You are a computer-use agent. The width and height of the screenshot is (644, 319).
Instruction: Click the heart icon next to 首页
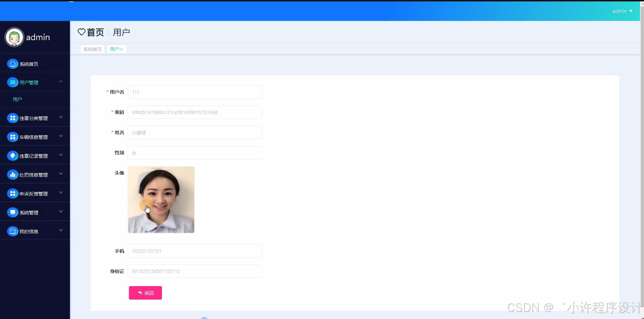coord(81,32)
